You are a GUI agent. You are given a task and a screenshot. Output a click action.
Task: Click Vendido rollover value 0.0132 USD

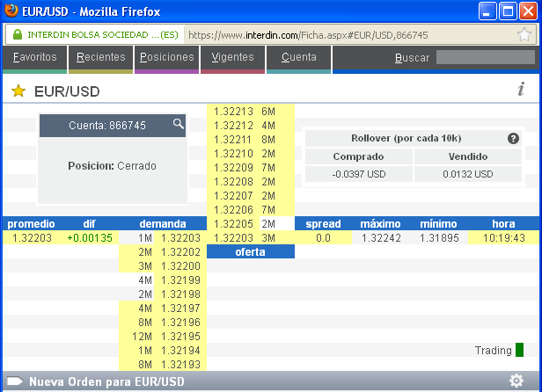(x=468, y=174)
